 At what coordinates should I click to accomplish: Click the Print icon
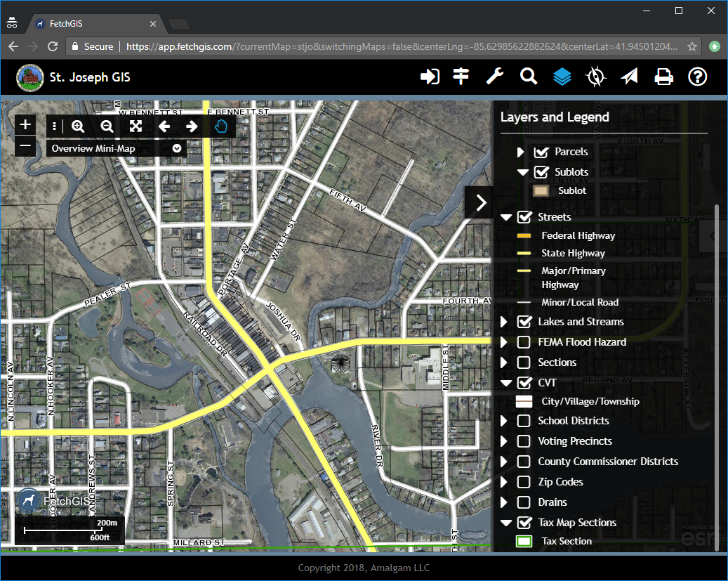664,77
